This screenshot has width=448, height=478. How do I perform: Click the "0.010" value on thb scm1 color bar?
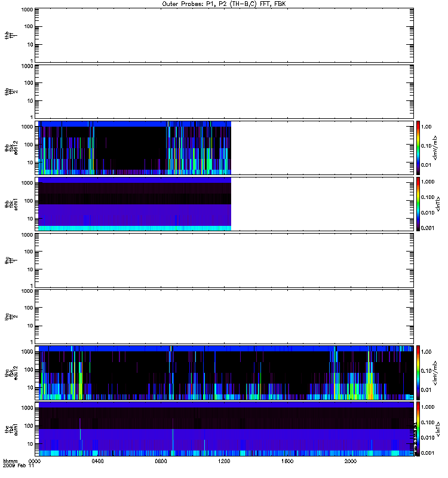point(428,213)
